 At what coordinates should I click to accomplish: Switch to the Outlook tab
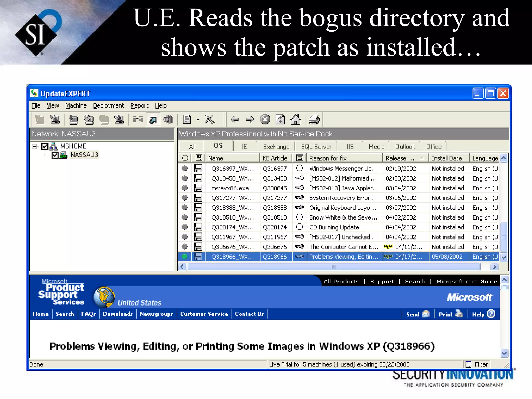tap(405, 147)
